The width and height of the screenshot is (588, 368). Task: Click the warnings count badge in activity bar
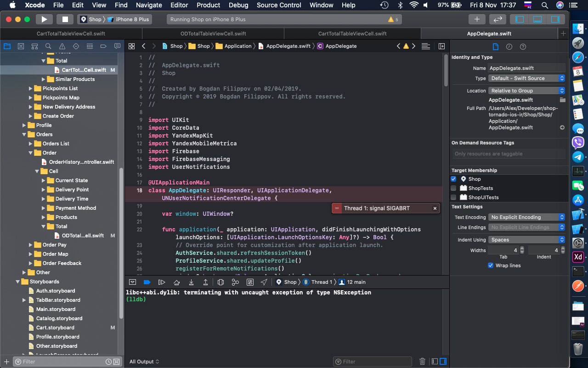point(393,20)
